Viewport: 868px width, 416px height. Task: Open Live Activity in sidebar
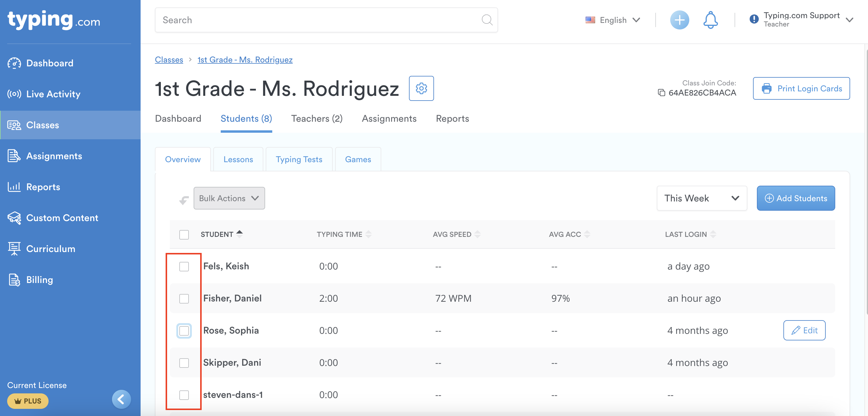[53, 94]
